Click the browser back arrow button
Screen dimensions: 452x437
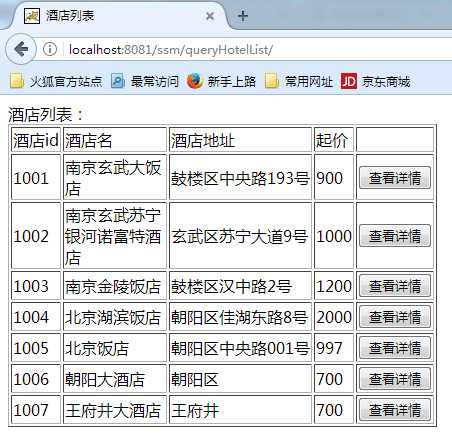[x=21, y=49]
